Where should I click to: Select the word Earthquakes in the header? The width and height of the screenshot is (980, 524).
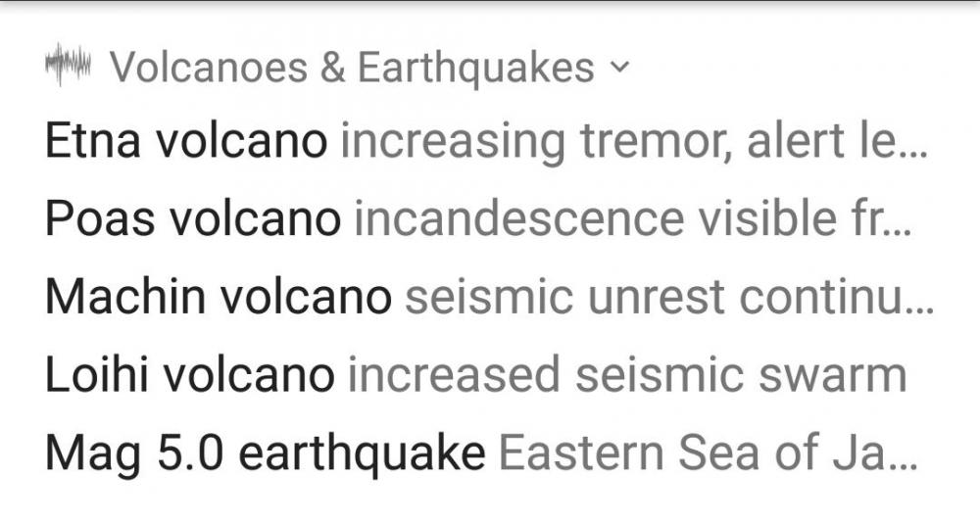pyautogui.click(x=475, y=68)
